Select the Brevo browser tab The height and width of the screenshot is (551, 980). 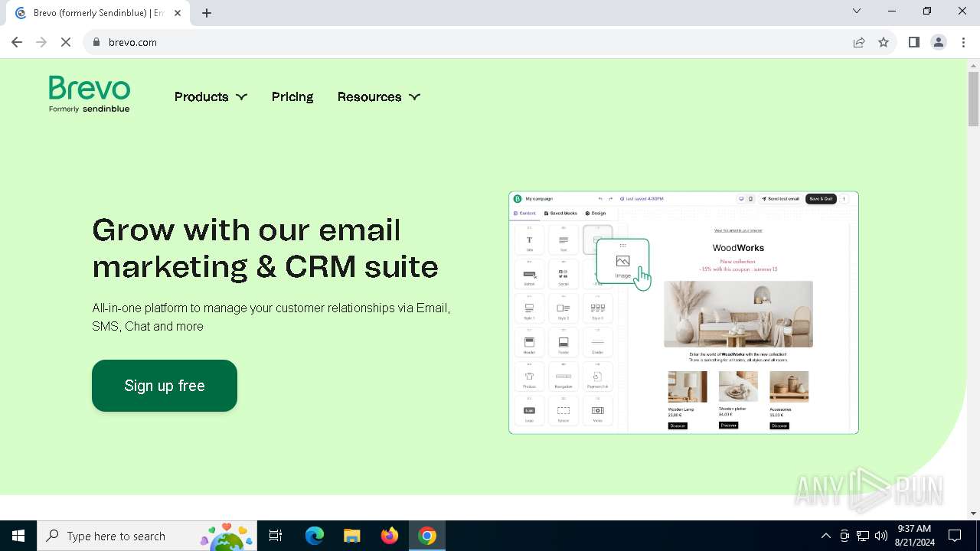[x=97, y=13]
